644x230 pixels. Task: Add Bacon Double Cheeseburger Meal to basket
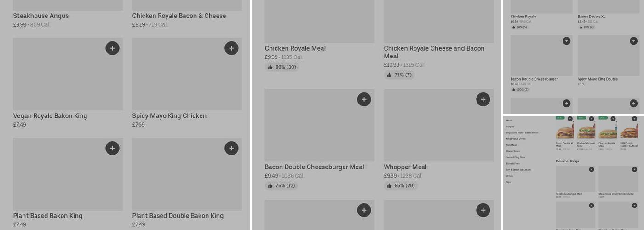coord(364,99)
